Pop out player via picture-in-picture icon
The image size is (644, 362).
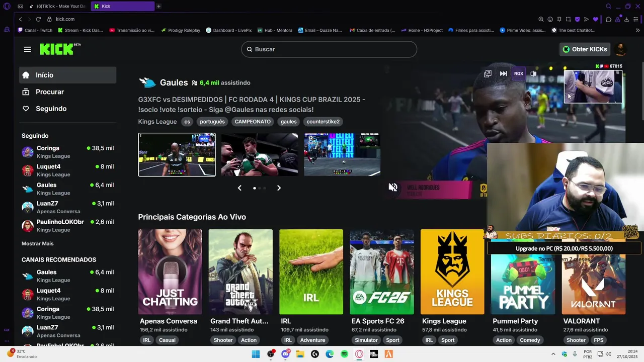[x=488, y=73]
